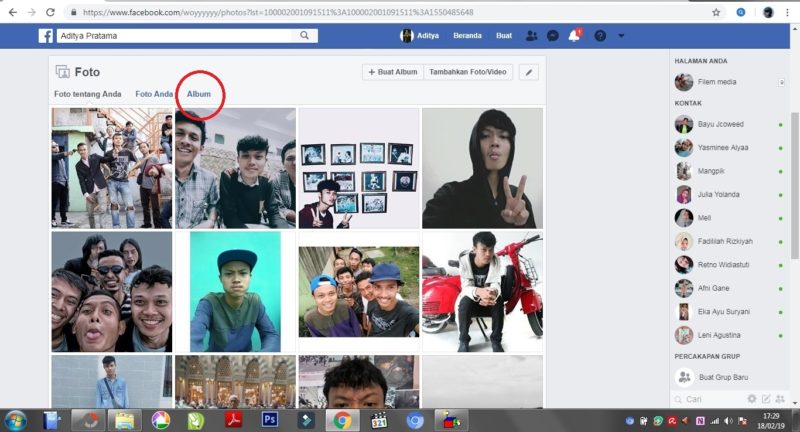The height and width of the screenshot is (432, 800).
Task: Click the new message compose icon in chat bar
Action: point(766,399)
